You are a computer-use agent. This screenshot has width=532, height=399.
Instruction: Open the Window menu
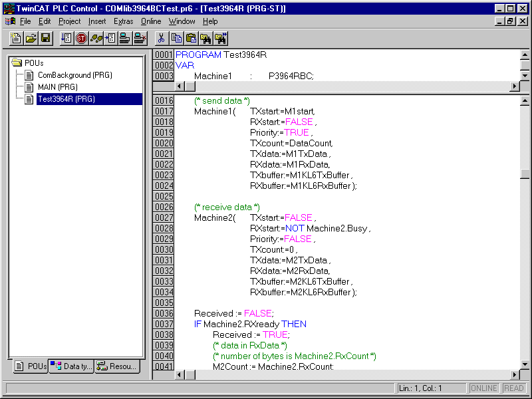pos(182,21)
